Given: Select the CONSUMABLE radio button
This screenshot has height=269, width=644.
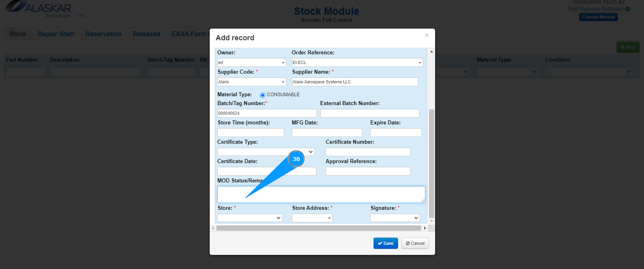Looking at the screenshot, I should (262, 95).
